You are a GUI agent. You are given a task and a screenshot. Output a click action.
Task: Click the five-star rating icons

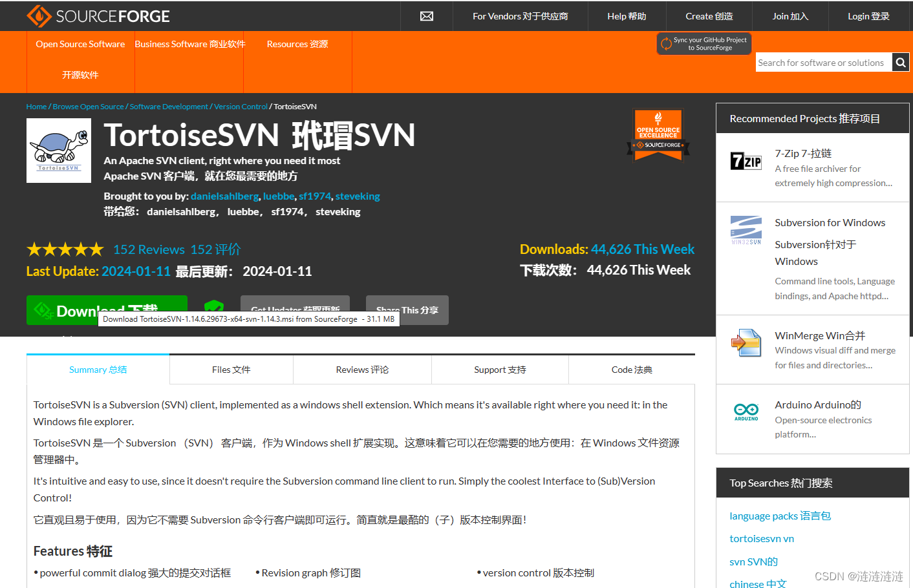(x=65, y=249)
